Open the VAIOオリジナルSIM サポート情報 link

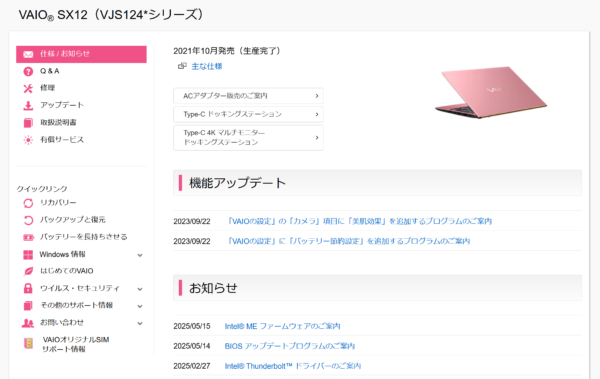(x=76, y=344)
